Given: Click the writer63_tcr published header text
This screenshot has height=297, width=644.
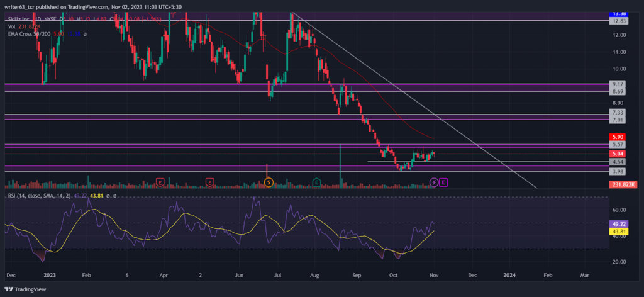Looking at the screenshot, I should pyautogui.click(x=94, y=7).
